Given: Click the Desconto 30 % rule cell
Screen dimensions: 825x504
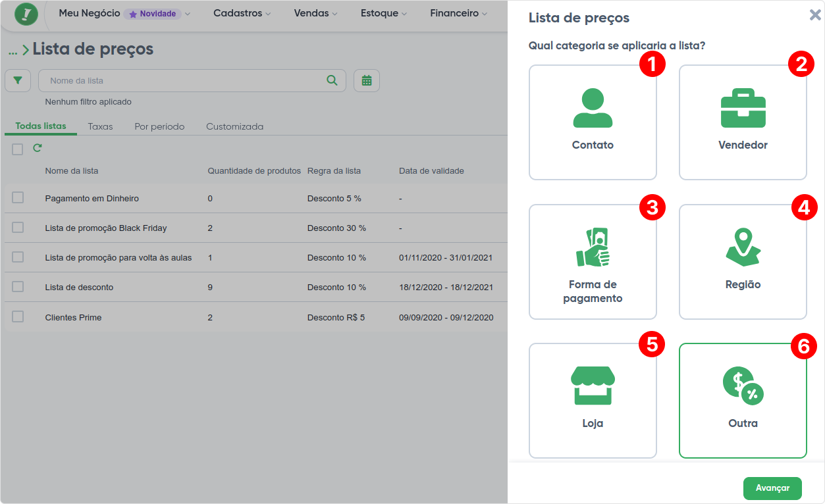Looking at the screenshot, I should point(336,228).
